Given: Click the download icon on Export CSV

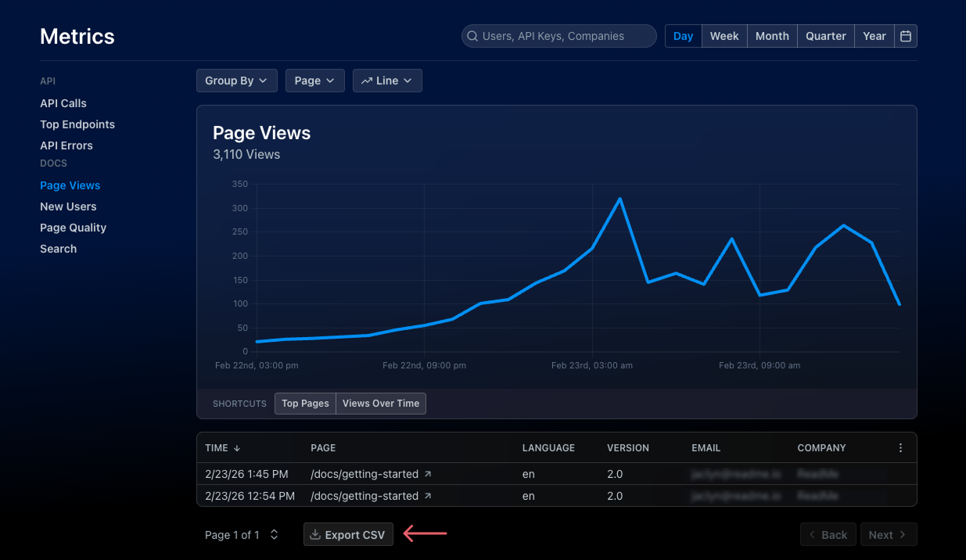Looking at the screenshot, I should [x=315, y=535].
